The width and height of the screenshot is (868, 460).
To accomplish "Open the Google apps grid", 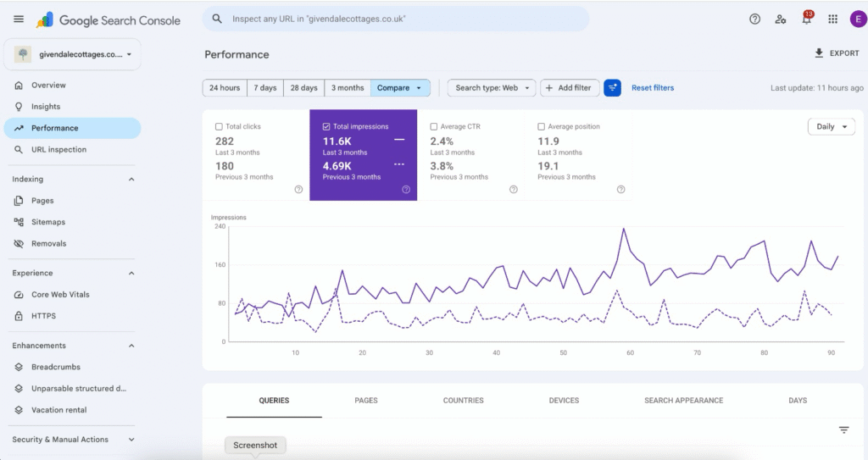I will (832, 19).
